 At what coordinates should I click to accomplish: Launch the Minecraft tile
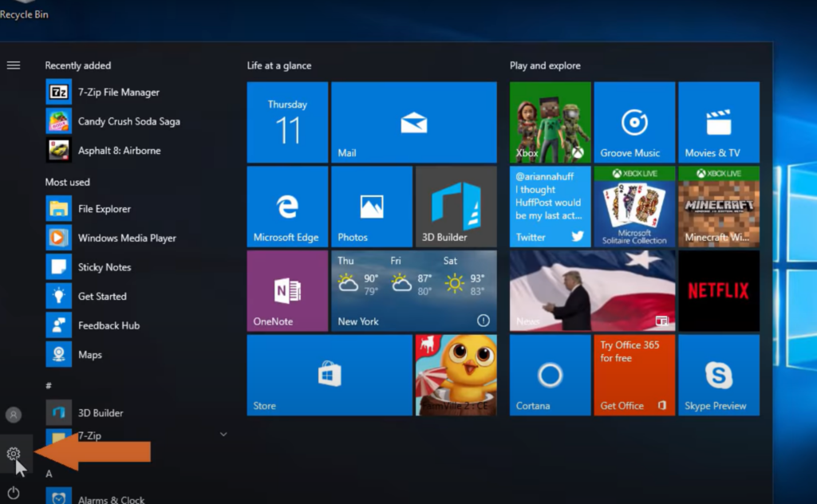[x=719, y=207]
